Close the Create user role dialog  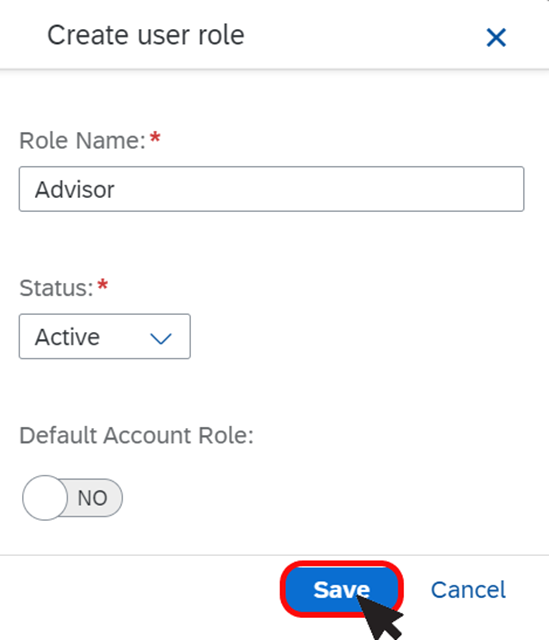coord(496,38)
